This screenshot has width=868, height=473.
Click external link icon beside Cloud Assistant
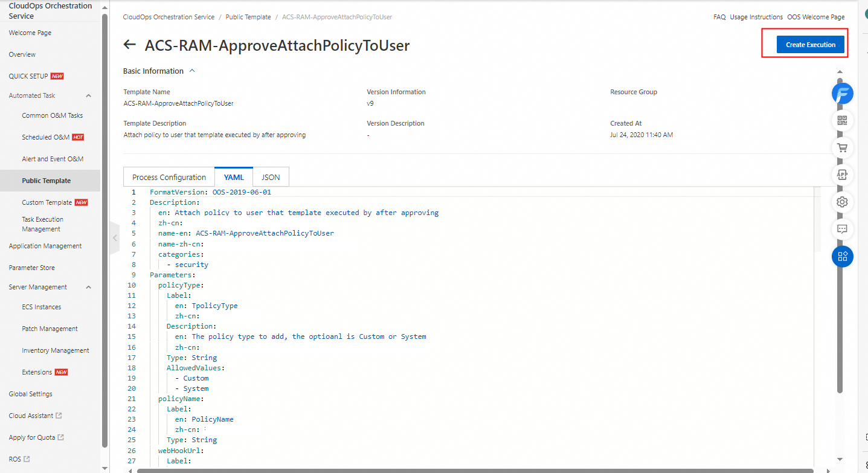[59, 416]
